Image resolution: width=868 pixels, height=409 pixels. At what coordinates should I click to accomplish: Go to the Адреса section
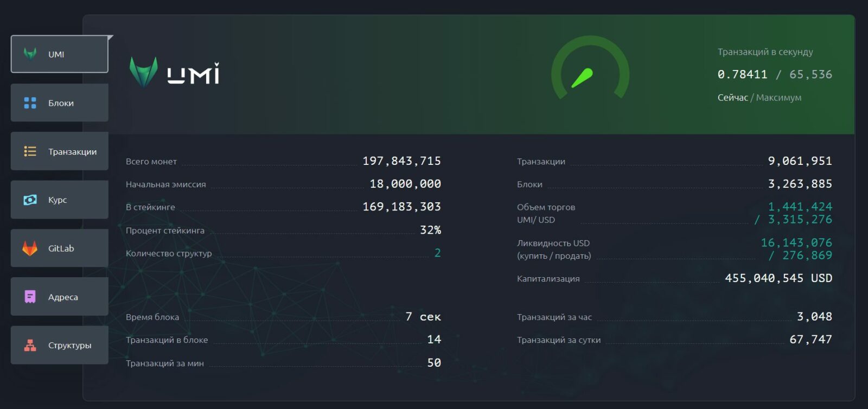point(63,297)
